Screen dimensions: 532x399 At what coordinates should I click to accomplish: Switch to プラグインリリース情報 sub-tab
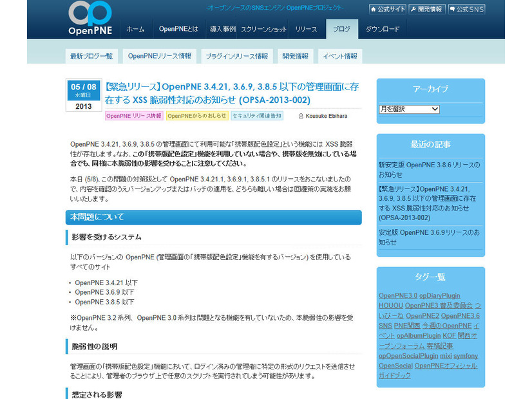pyautogui.click(x=236, y=57)
